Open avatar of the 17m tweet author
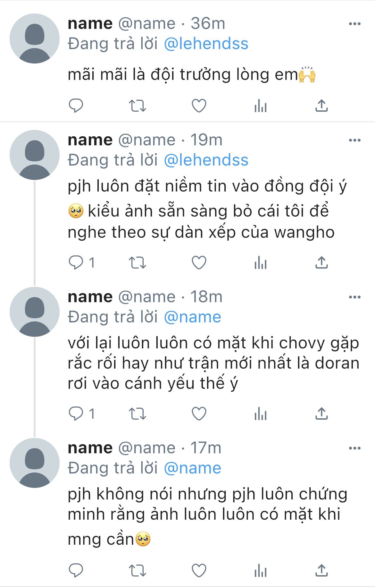375x588 pixels. coord(35,463)
